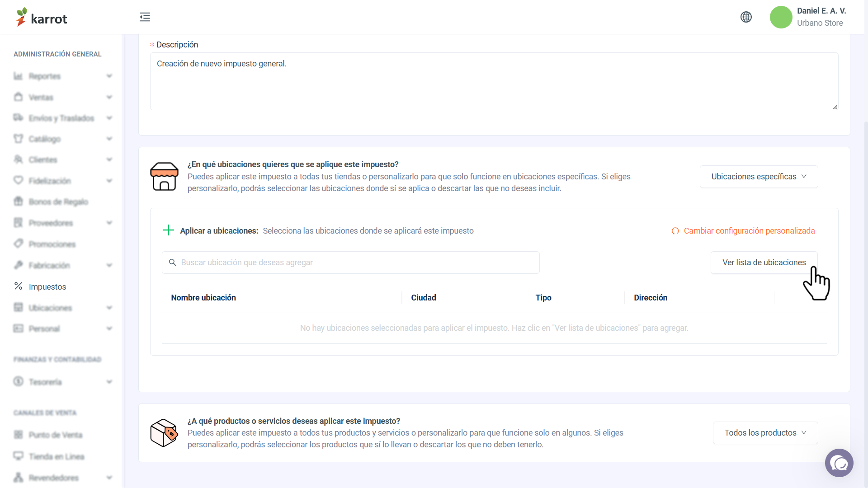Open the chat support bubble
The image size is (868, 488).
pyautogui.click(x=839, y=463)
